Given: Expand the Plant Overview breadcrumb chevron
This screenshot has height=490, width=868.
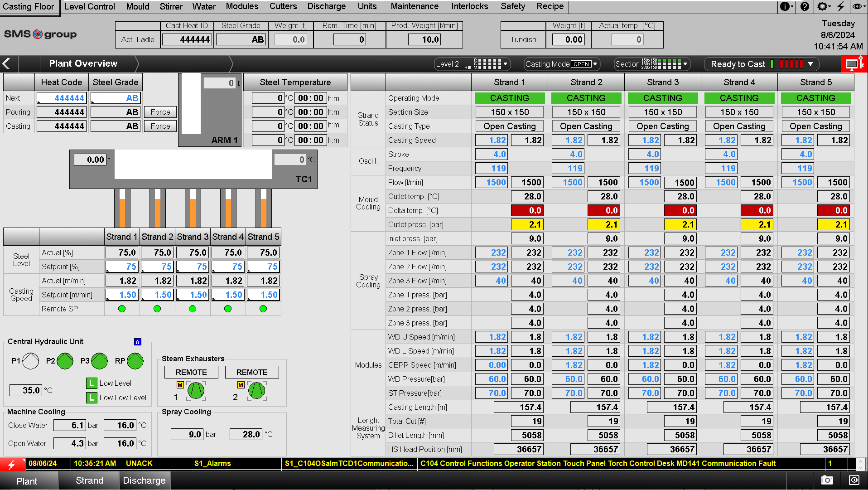Looking at the screenshot, I should [136, 64].
